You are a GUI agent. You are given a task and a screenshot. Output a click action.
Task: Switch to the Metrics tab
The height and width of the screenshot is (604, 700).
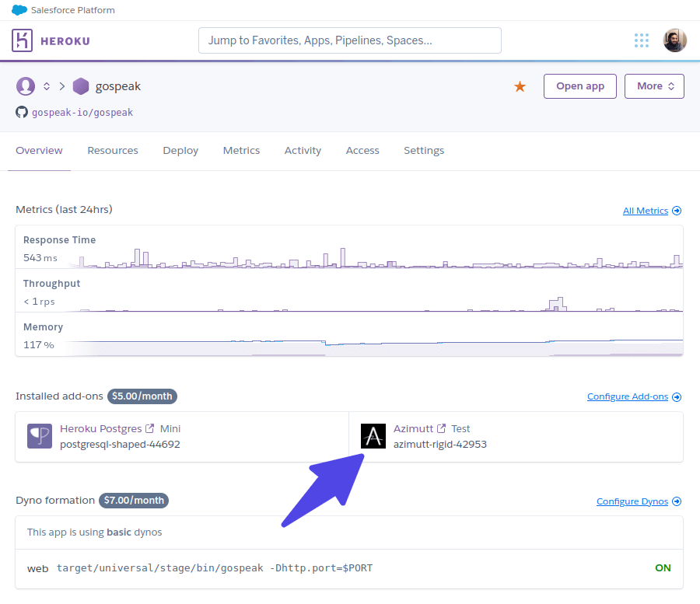click(241, 150)
